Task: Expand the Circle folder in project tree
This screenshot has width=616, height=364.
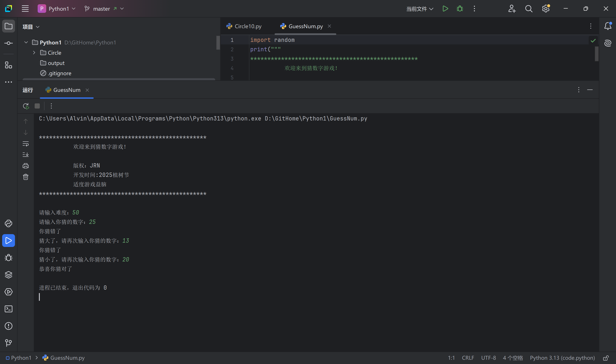Action: 34,53
